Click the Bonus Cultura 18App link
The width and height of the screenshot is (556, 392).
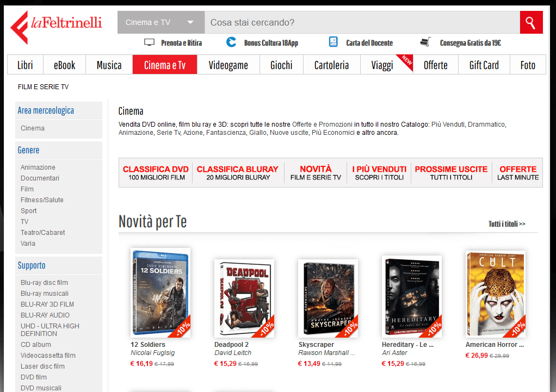point(271,43)
